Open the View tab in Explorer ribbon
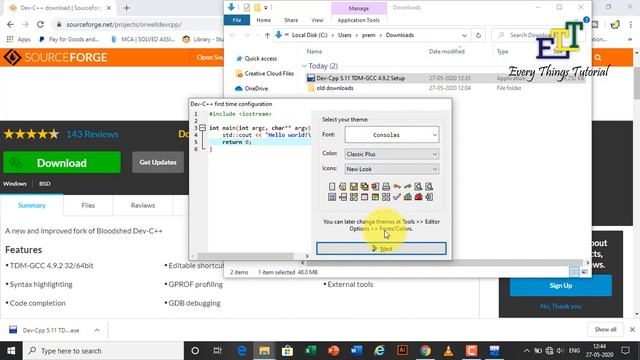This screenshot has height=360, width=640. tap(317, 20)
